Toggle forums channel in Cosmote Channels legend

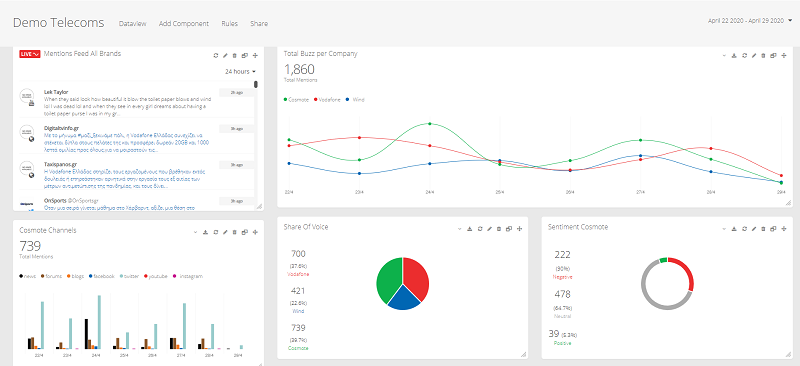click(x=51, y=276)
